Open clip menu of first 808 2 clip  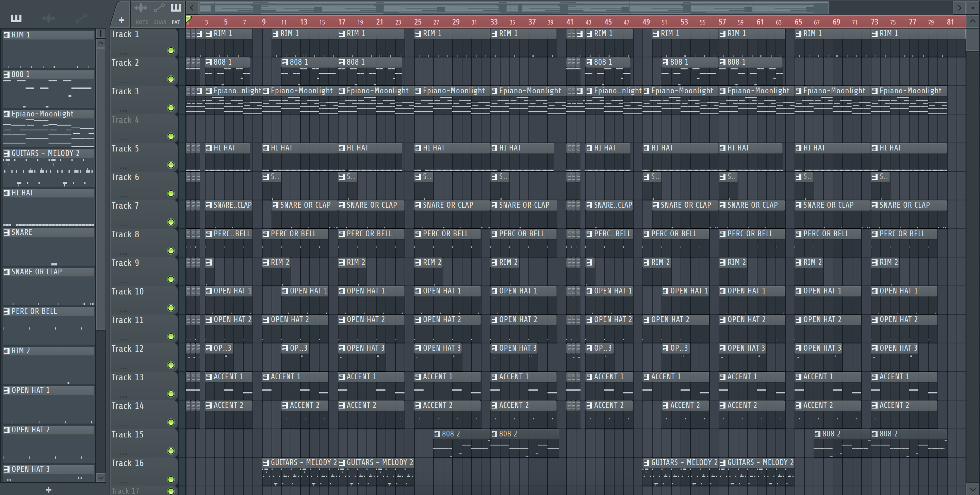click(437, 434)
